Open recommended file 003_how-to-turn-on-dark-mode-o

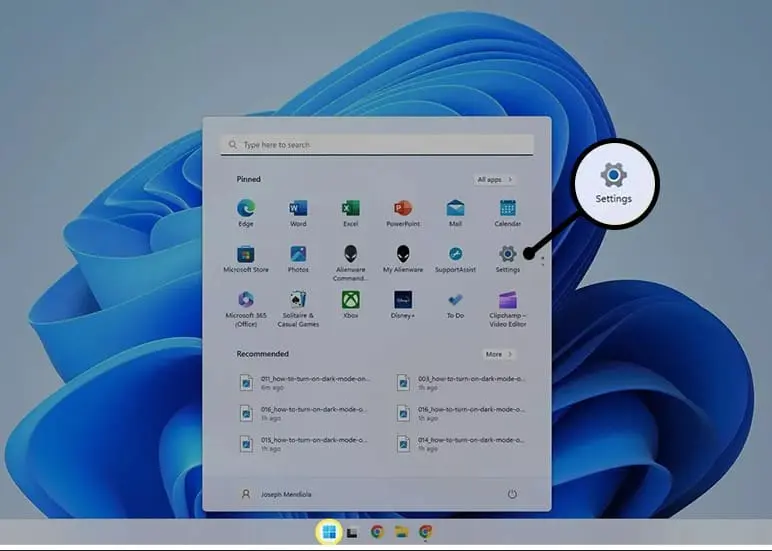pos(461,383)
